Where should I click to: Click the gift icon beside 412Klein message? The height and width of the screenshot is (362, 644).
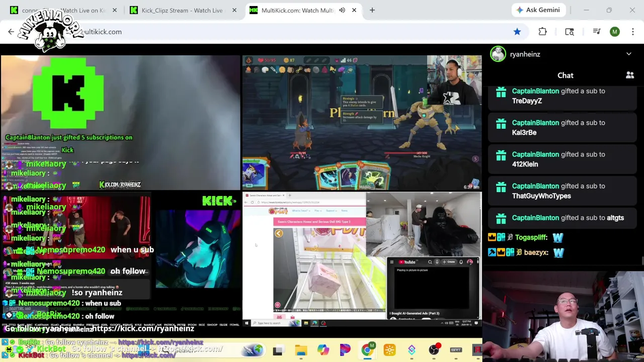pos(501,155)
